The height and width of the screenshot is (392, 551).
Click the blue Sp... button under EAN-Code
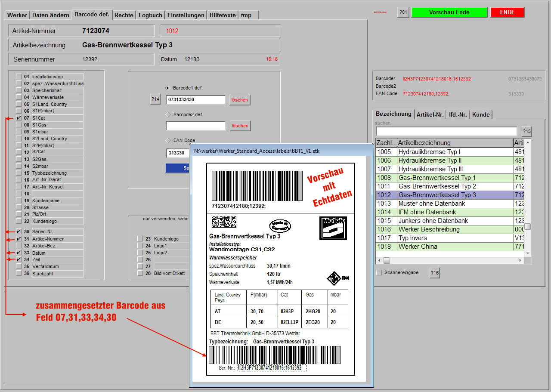[x=177, y=168]
